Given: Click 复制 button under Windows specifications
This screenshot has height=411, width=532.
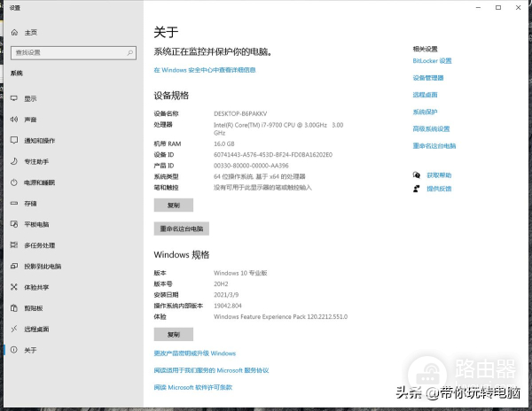Looking at the screenshot, I should [x=174, y=335].
